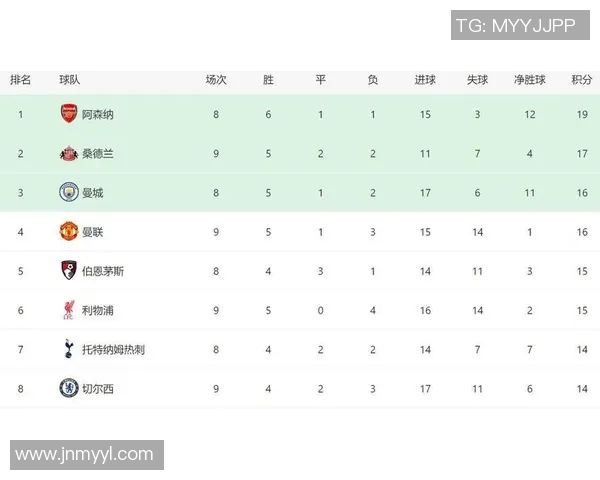Click the Sunderland club crest icon
The width and height of the screenshot is (600, 480).
click(68, 153)
